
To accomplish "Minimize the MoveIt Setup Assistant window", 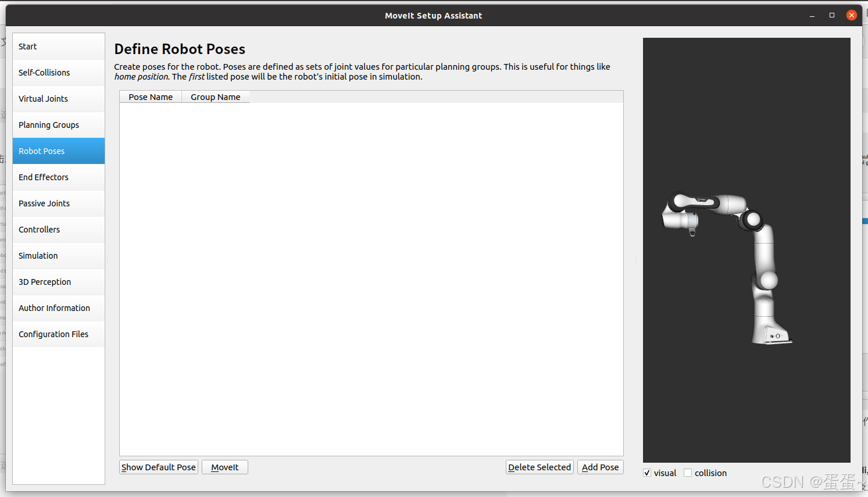I will tap(812, 16).
